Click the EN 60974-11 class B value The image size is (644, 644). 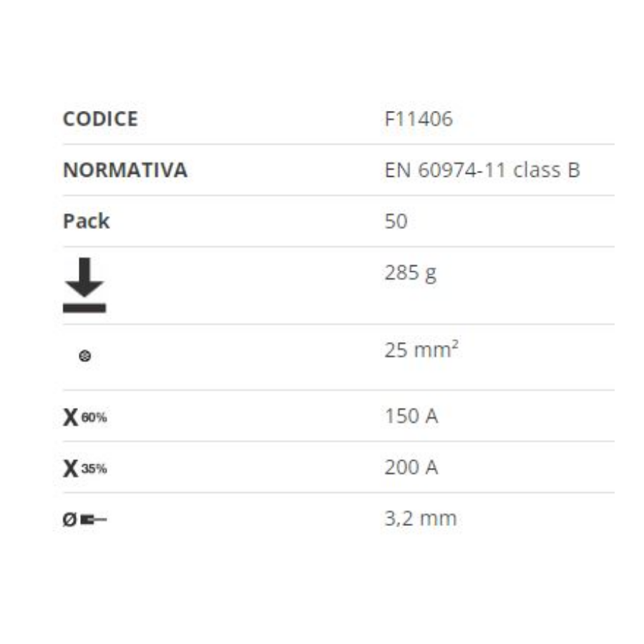[x=482, y=170]
